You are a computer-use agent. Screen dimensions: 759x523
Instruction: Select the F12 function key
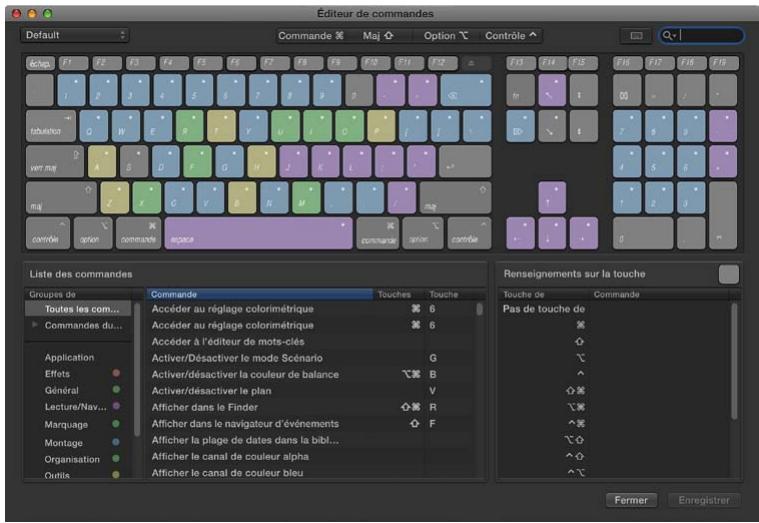point(443,63)
